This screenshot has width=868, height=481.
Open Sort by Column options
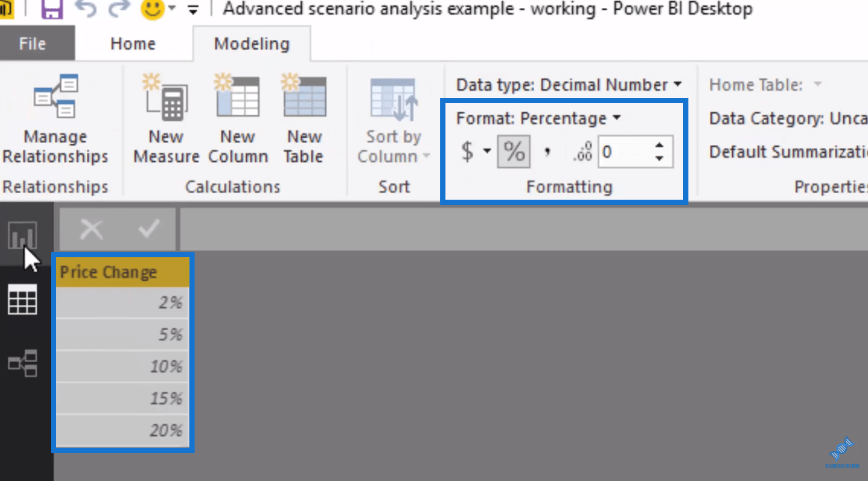(394, 121)
